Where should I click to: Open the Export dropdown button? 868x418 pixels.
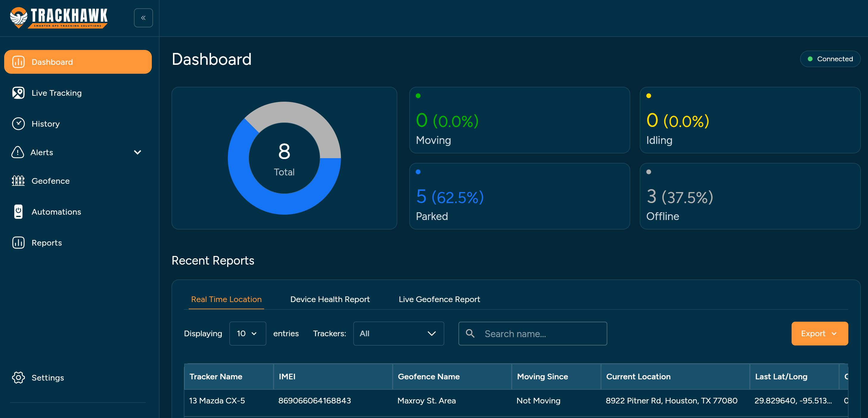[x=819, y=334]
